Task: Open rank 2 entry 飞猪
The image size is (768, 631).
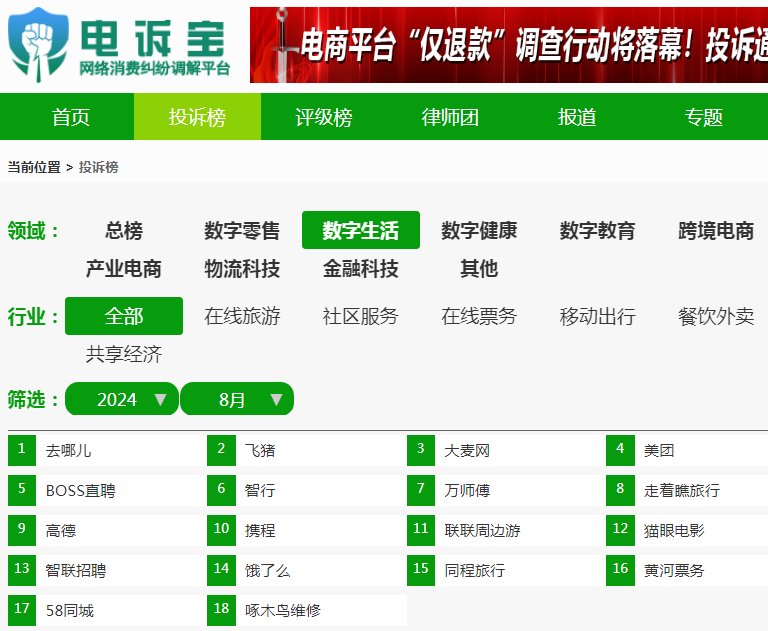Action: 307,450
